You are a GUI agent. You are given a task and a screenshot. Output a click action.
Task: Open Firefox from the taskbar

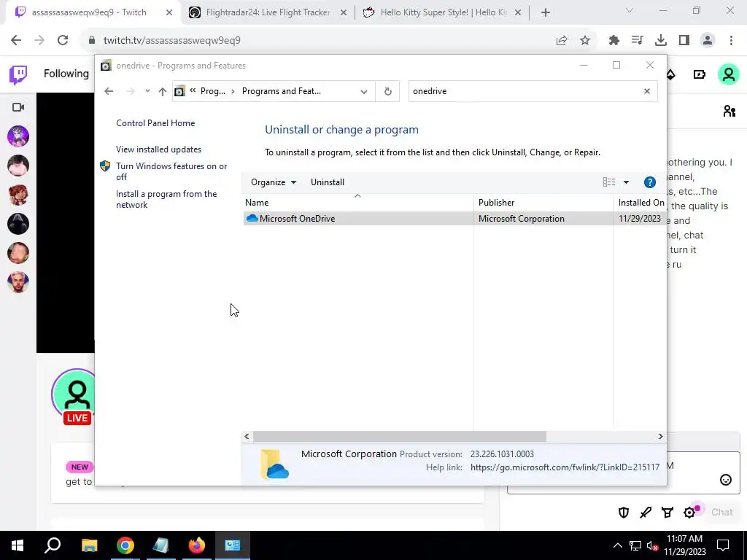(196, 545)
